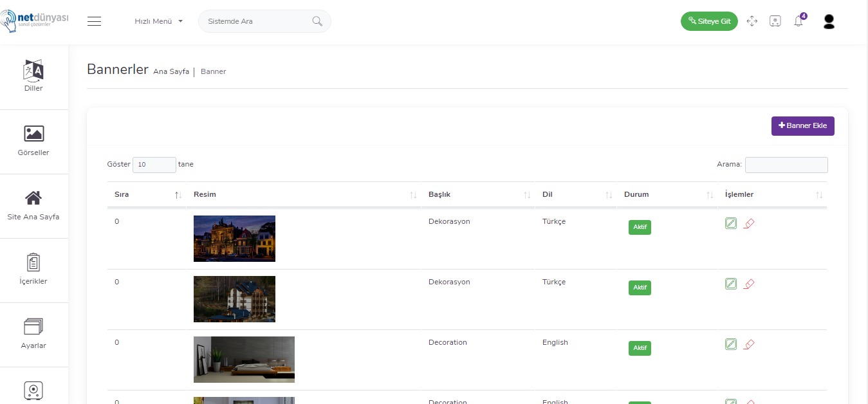Screen dimensions: 868x404
Task: Edit the second Türkçe Dekorasyon banner
Action: coord(730,284)
